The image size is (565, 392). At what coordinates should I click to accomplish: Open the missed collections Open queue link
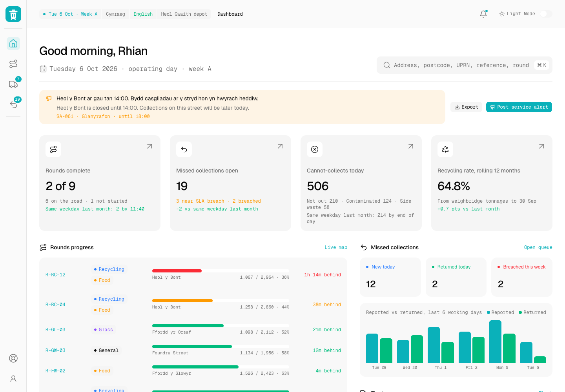(538, 247)
